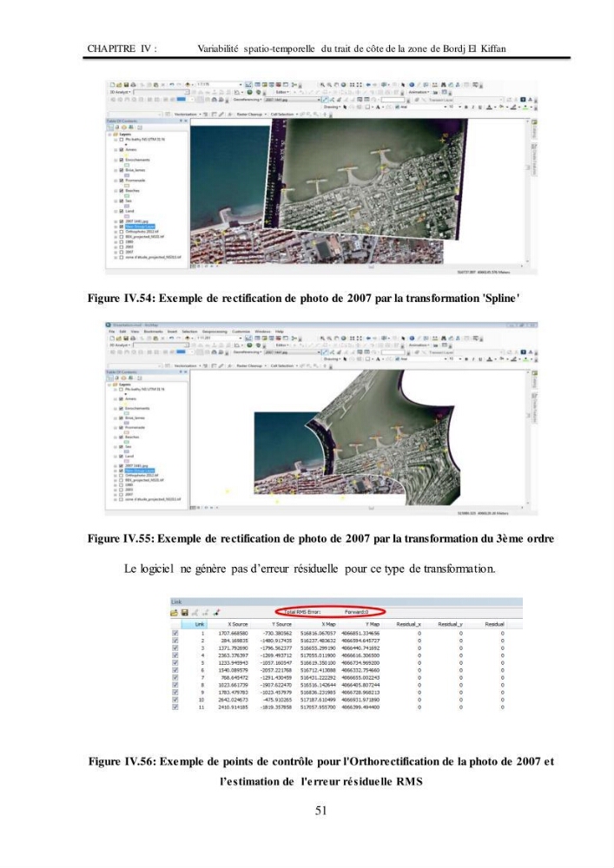Click the load links folder icon in Link table

tap(175, 612)
